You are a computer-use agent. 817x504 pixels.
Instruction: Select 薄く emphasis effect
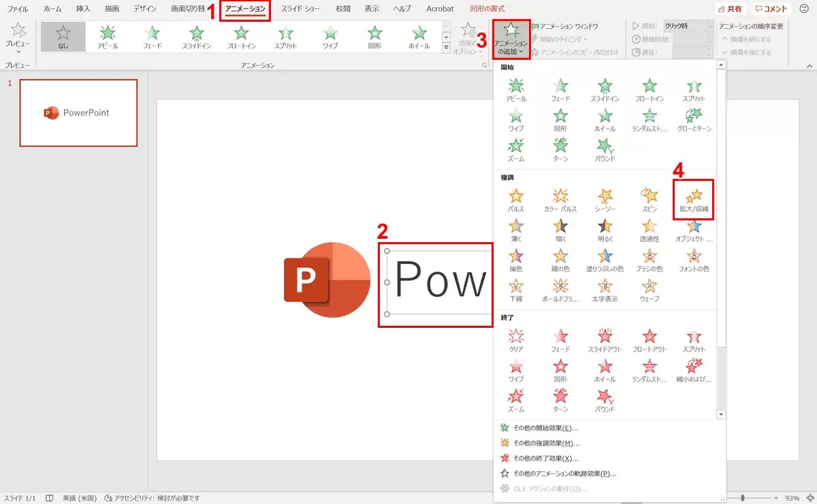pos(516,230)
